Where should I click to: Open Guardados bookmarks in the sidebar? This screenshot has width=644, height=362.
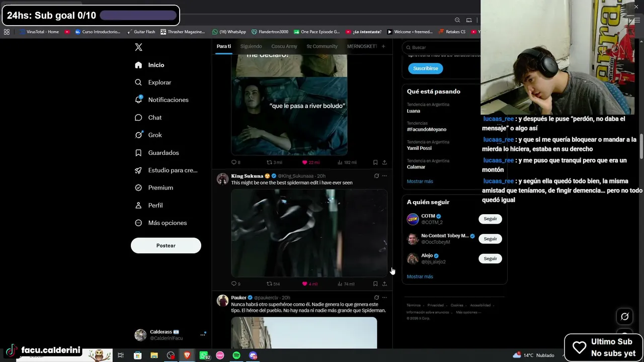pyautogui.click(x=156, y=152)
